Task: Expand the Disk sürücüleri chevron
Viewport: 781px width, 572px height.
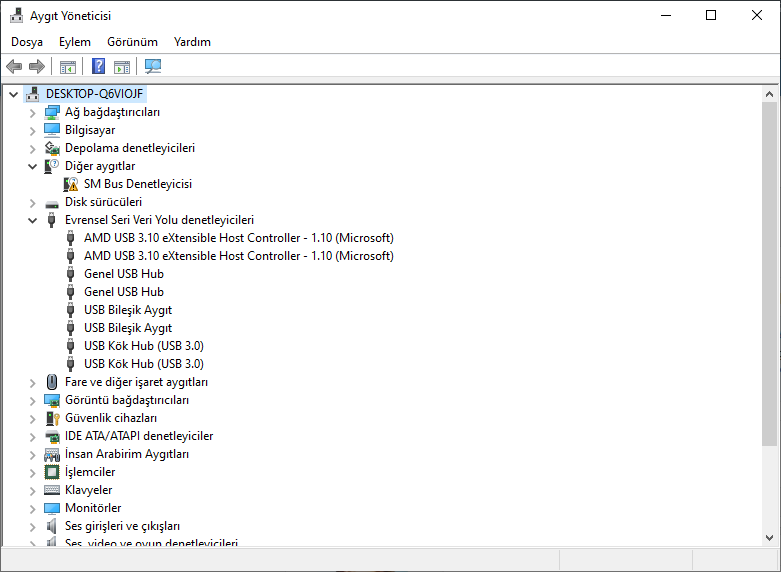Action: pyautogui.click(x=32, y=203)
